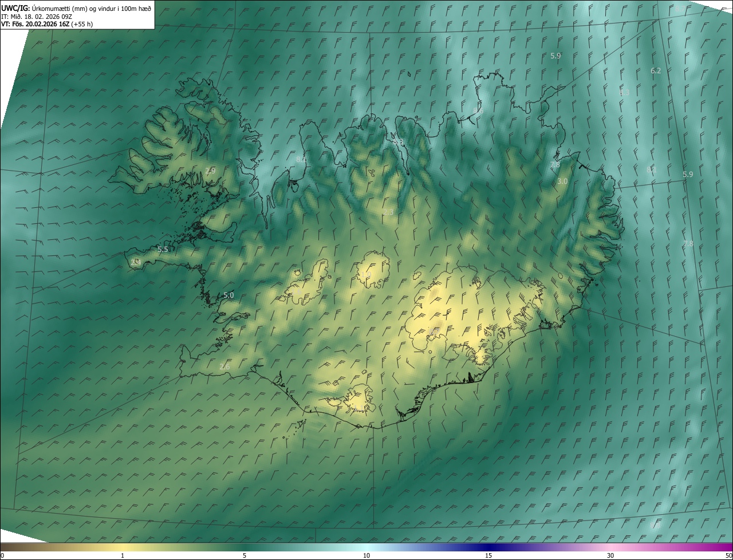The height and width of the screenshot is (560, 733).
Task: Click the yellow segment of the color scale
Action: [123, 547]
